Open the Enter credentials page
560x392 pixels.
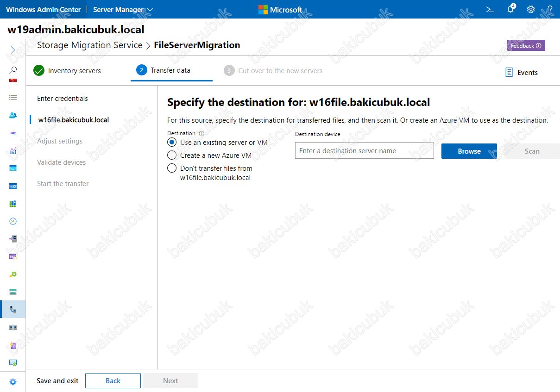coord(63,99)
